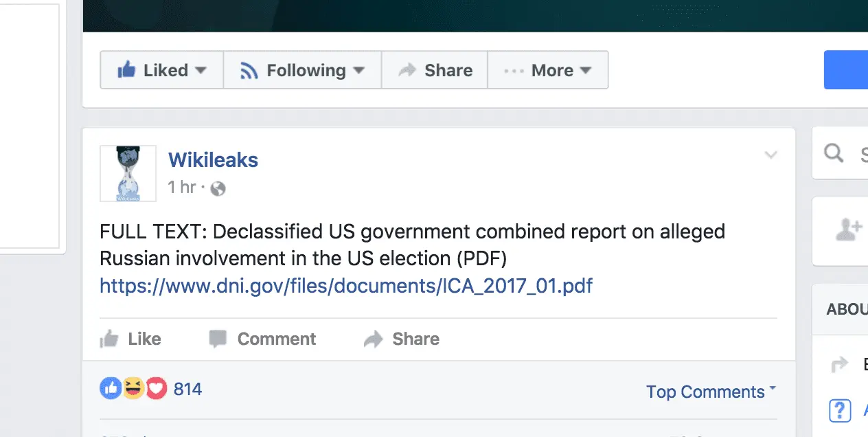Open the Wikileaks page name link

click(x=213, y=160)
